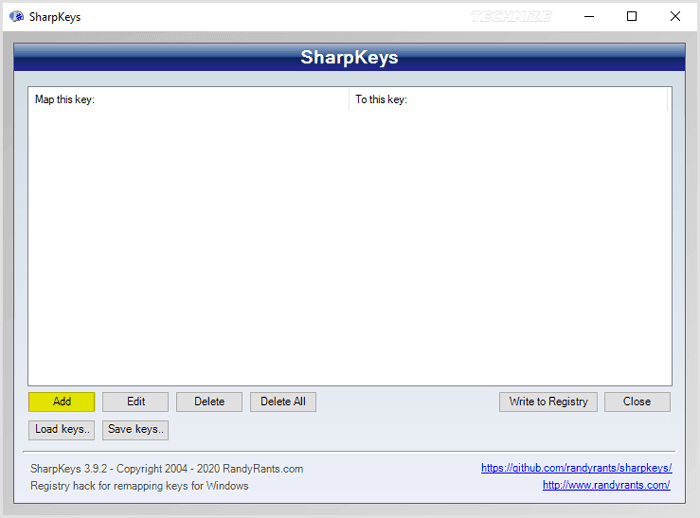Minimize the SharpKeys window
Screen dimensions: 700x518
(x=589, y=17)
